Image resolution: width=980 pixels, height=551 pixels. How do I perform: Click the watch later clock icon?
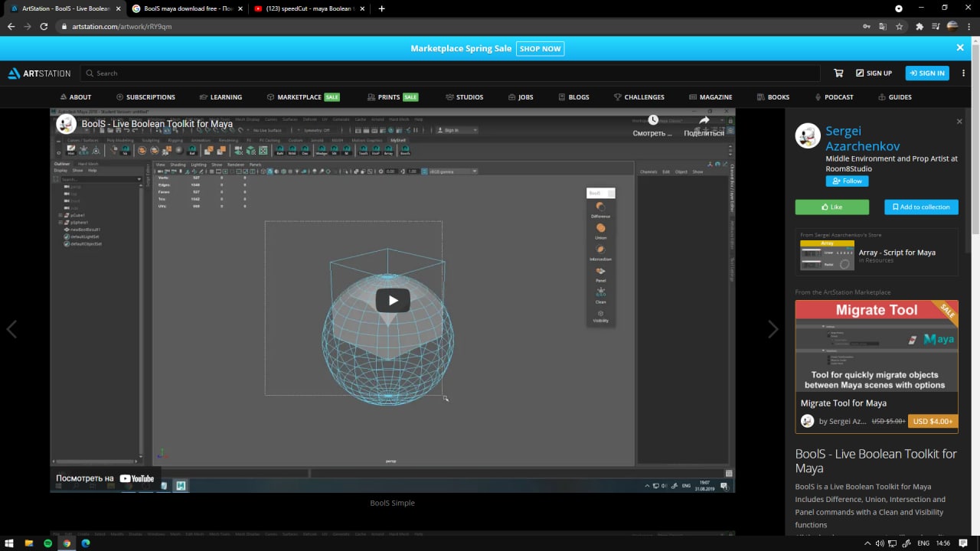coord(652,120)
